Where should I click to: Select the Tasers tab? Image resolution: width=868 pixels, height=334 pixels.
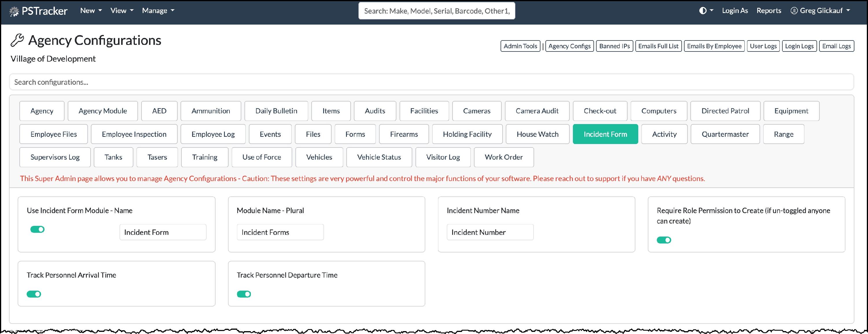pyautogui.click(x=157, y=157)
